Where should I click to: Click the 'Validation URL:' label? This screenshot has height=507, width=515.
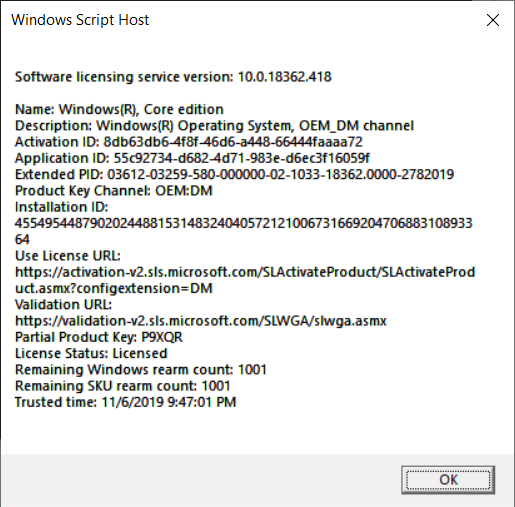point(63,305)
